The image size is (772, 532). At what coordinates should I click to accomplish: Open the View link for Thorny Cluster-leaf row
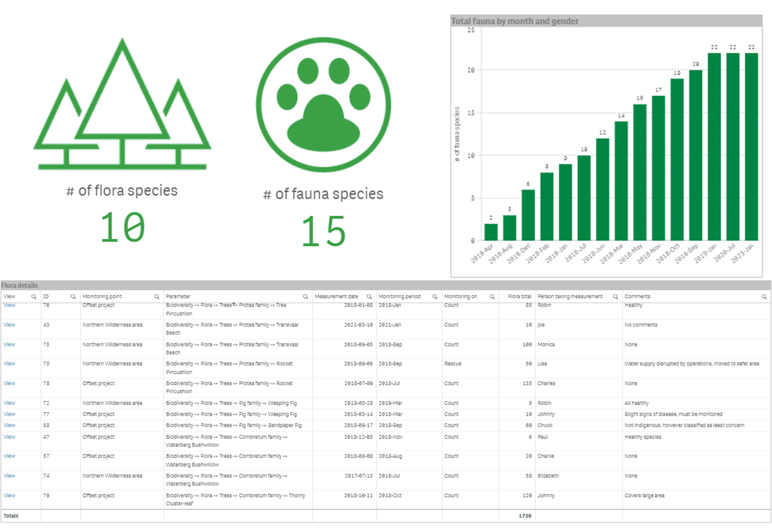pos(9,495)
